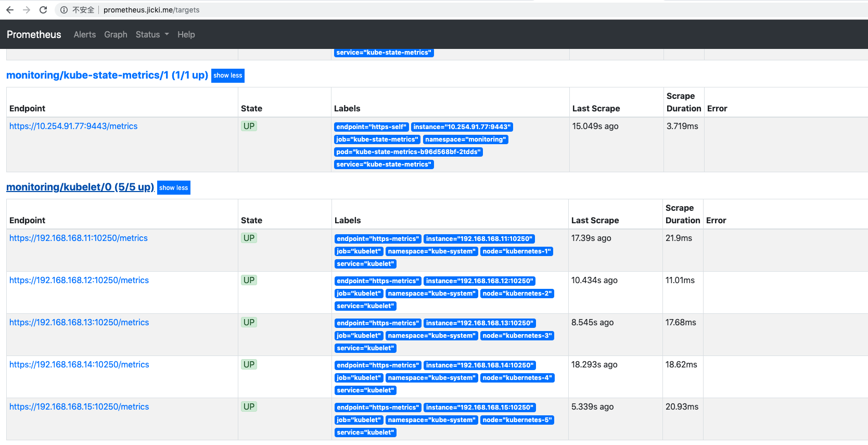Open monitoring/kube-state-metrics/1 heading link

107,75
